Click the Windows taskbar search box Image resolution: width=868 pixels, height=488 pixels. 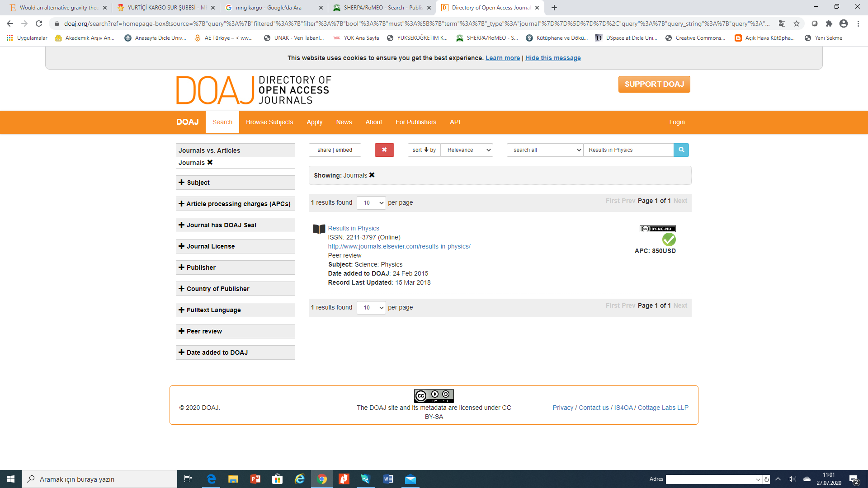coord(99,479)
